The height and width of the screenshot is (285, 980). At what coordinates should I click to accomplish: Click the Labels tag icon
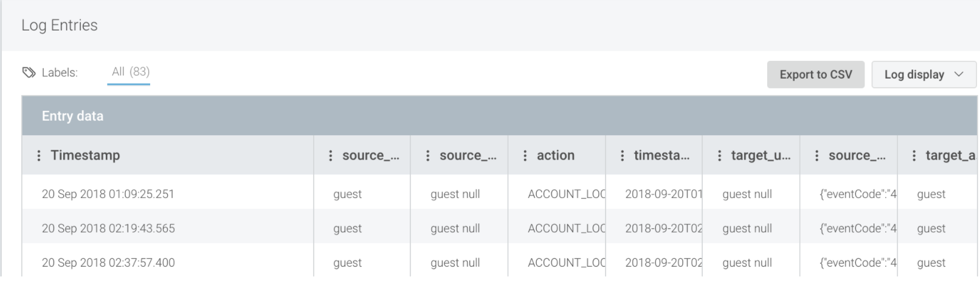[29, 72]
